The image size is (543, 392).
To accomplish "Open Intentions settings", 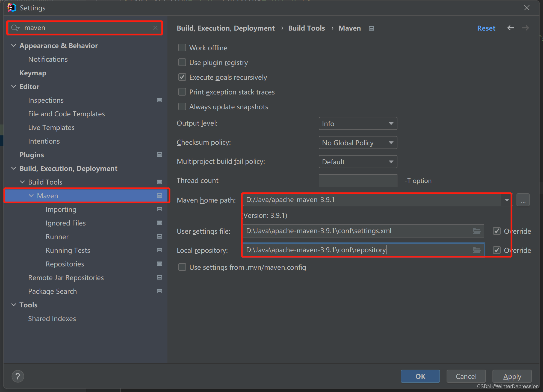I will point(44,141).
